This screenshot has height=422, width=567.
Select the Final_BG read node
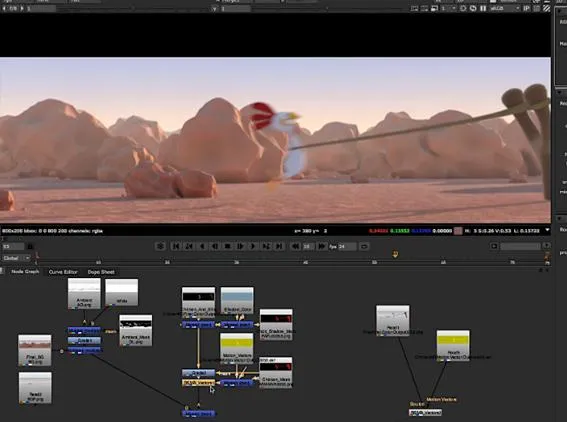(x=35, y=350)
